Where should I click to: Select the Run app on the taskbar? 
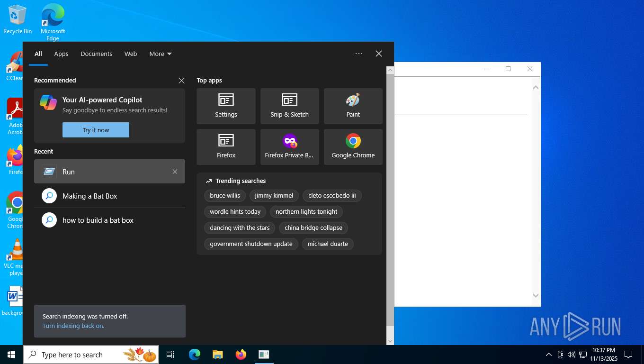[x=264, y=355]
